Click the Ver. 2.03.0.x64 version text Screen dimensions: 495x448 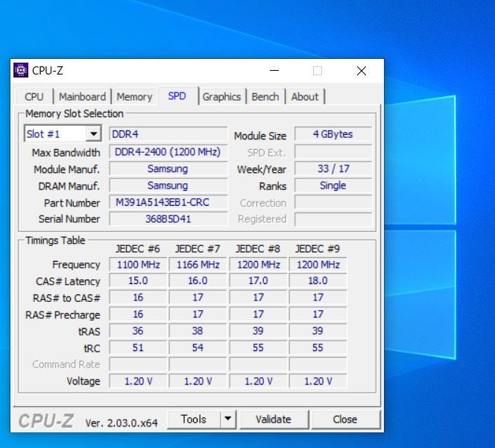pos(122,423)
